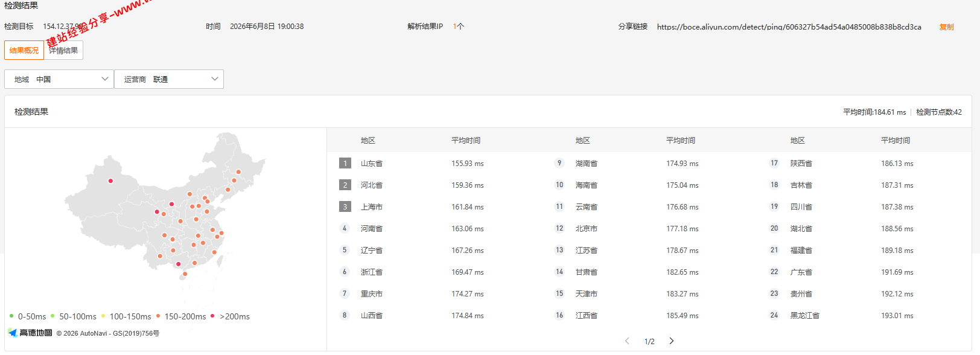Click rank badge 3 for 上海市
Viewport: 980px width, 355px height.
coord(345,206)
